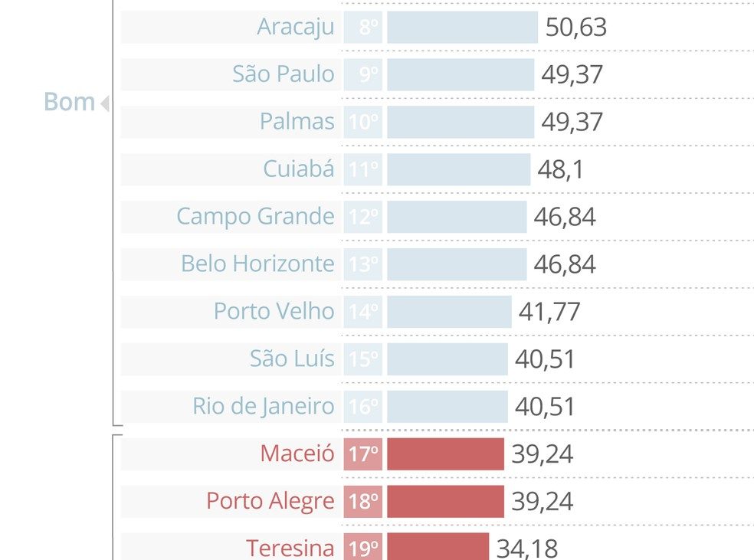Viewport: 754px width, 560px height.
Task: Click the 11º rank badge for Cuiabá
Action: (x=363, y=169)
